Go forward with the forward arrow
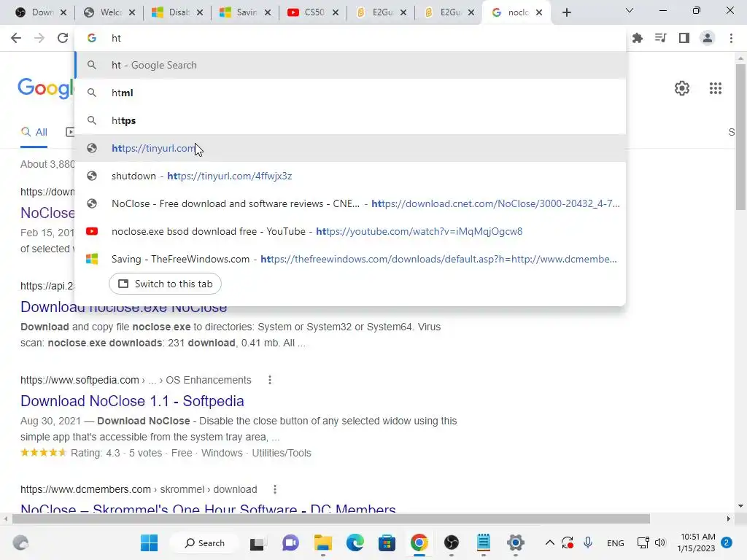 [39, 38]
